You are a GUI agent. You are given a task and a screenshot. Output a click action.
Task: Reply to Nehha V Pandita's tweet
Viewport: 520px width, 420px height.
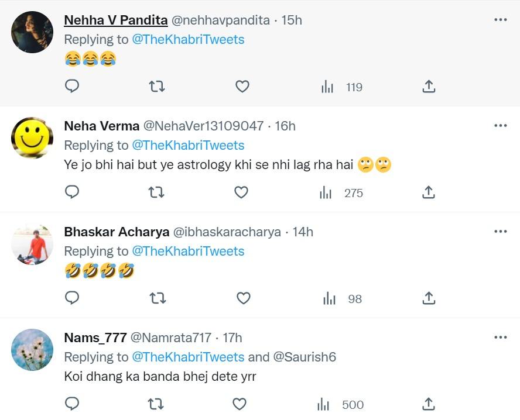coord(72,87)
